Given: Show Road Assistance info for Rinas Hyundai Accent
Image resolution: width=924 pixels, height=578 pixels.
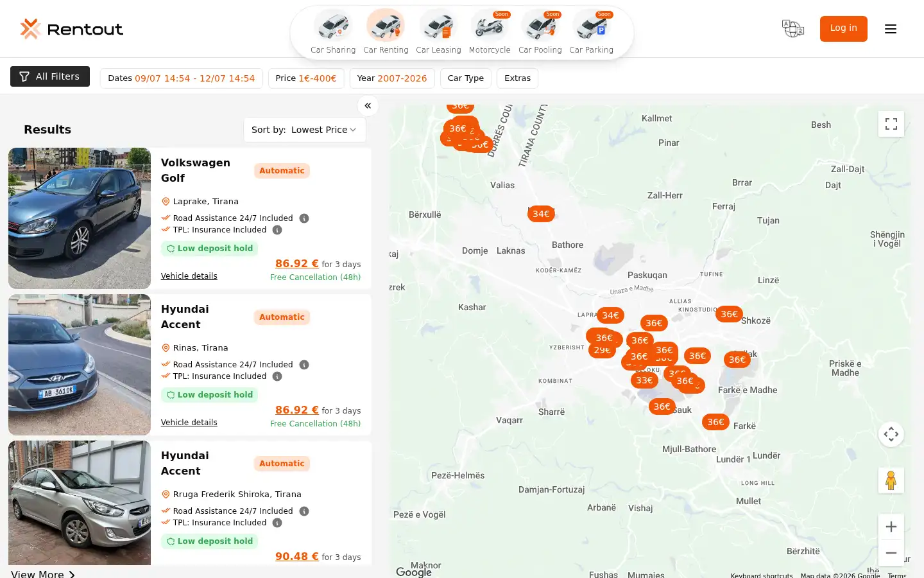Looking at the screenshot, I should pos(304,365).
